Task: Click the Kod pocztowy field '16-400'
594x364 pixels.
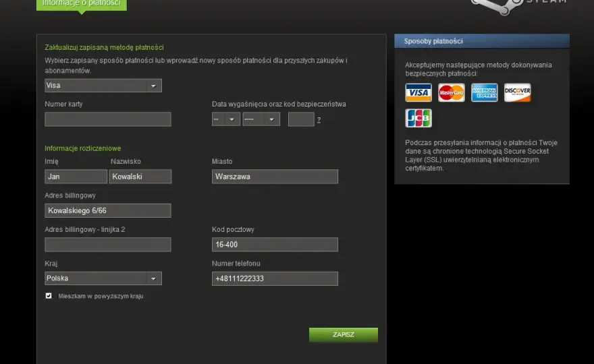Action: point(275,245)
